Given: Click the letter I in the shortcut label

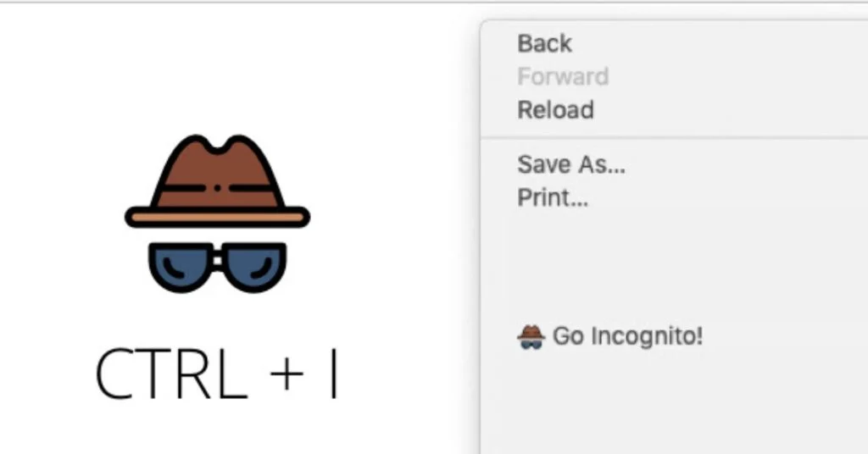Looking at the screenshot, I should [333, 374].
